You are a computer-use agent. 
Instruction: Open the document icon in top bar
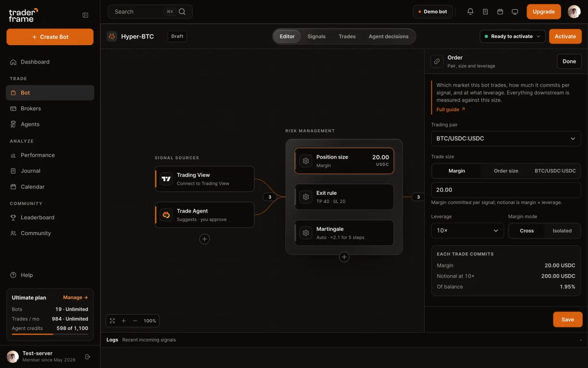pyautogui.click(x=485, y=12)
